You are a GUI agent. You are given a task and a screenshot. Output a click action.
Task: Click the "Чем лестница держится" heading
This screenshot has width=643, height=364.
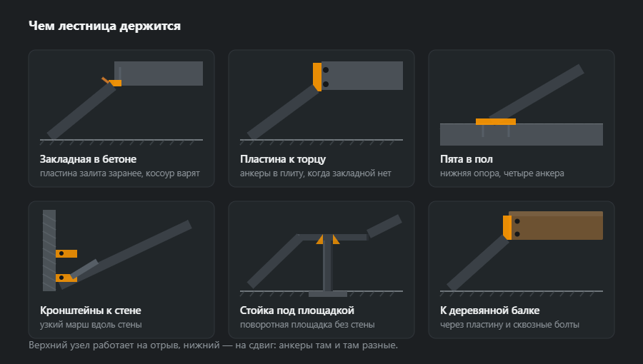[x=104, y=26]
